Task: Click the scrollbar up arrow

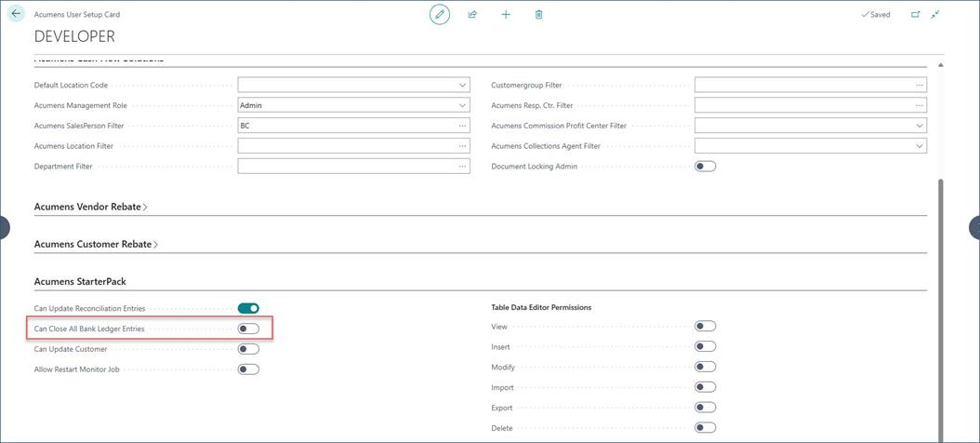Action: click(x=941, y=65)
